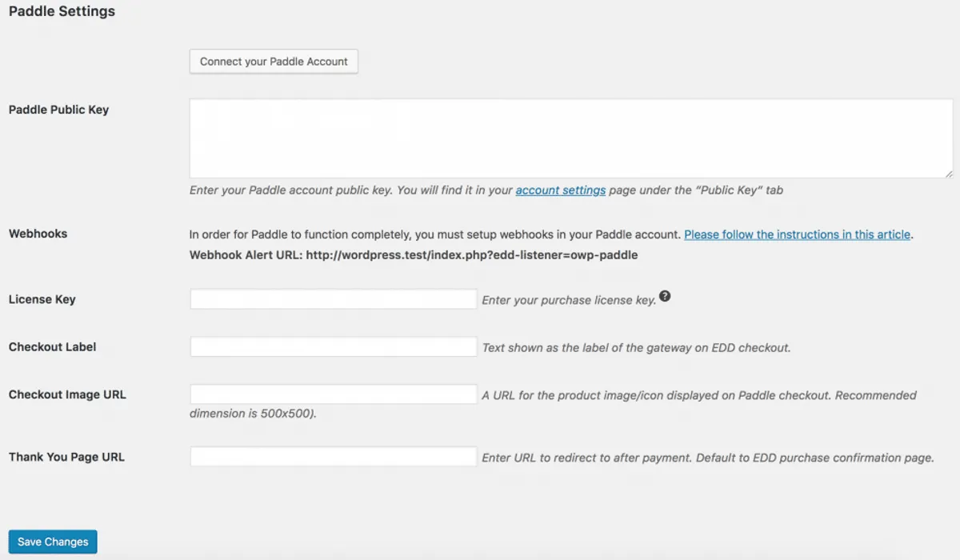
Task: Click the Thank You Page URL field
Action: (334, 457)
